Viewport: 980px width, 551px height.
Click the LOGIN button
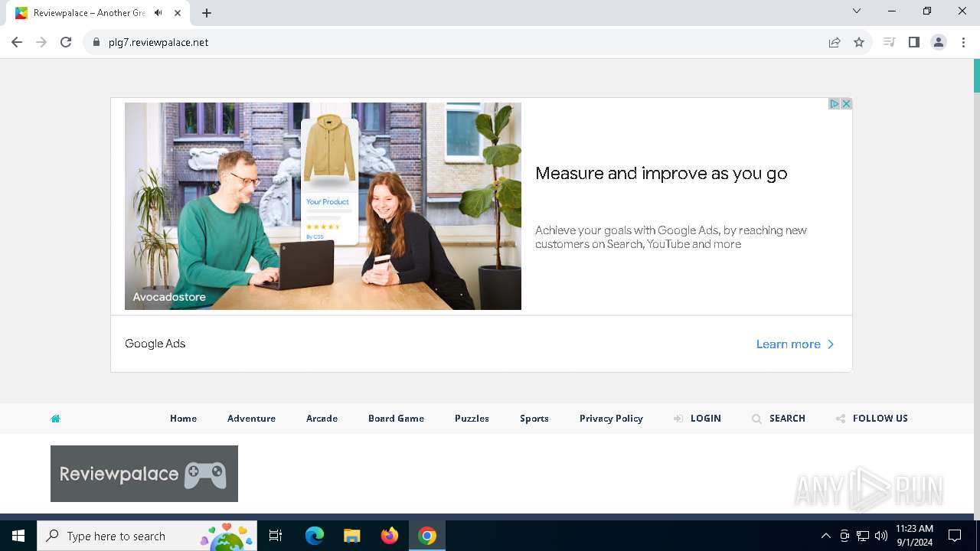[x=697, y=419]
